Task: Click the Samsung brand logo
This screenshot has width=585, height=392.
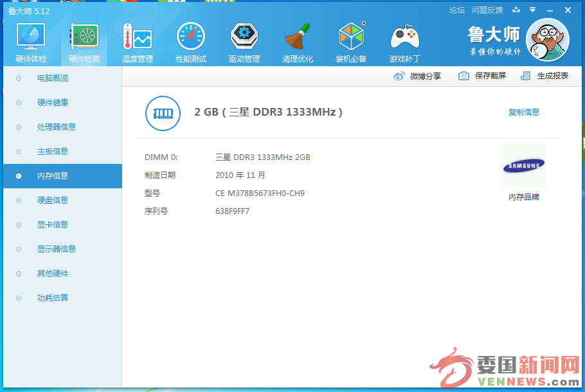Action: pyautogui.click(x=524, y=166)
